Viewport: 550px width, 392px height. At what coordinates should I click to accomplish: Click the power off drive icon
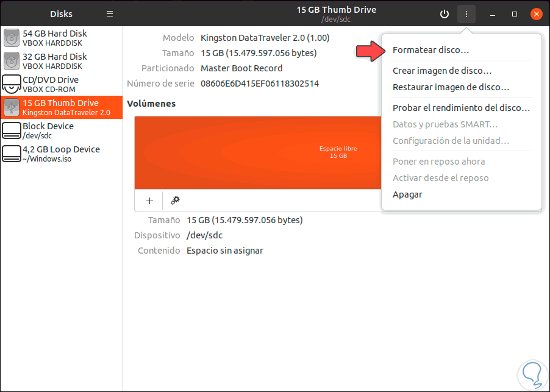coord(445,14)
